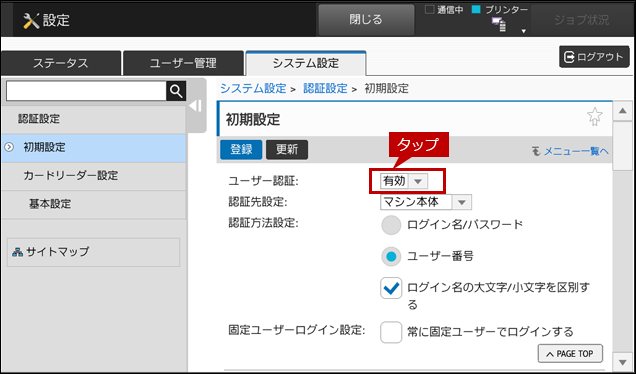The height and width of the screenshot is (374, 636).
Task: Click the ジョブ状況 button
Action: click(581, 20)
